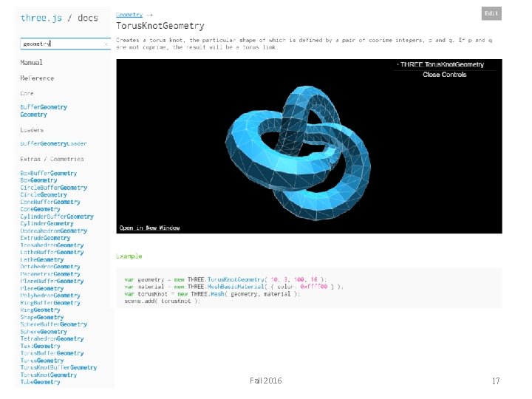Click the Reference section heading
This screenshot has width=532, height=399.
(37, 78)
